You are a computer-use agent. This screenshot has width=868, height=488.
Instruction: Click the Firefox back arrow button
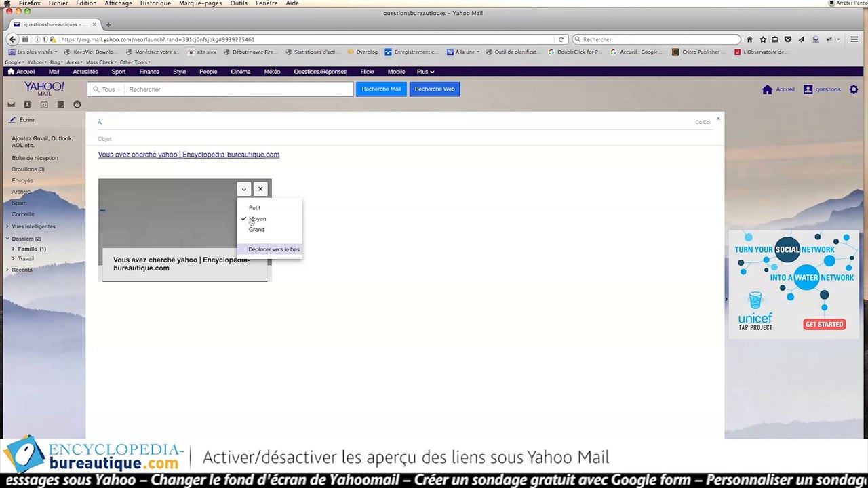[12, 39]
